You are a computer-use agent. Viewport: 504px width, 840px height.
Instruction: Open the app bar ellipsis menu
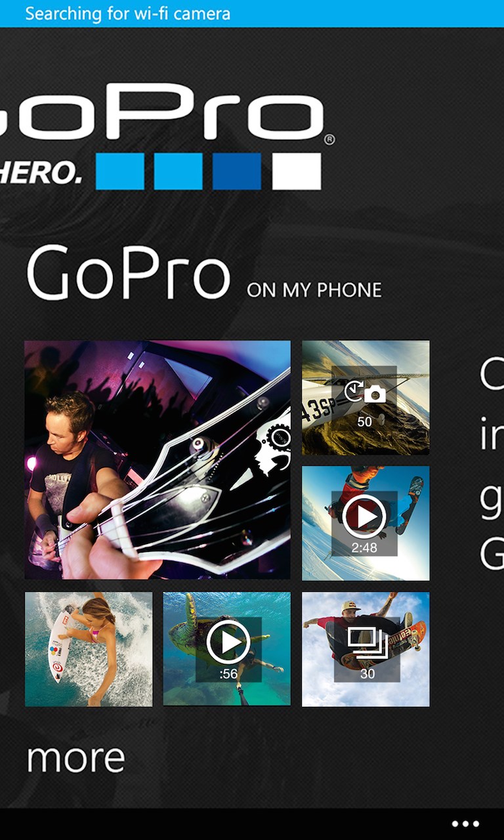point(465,824)
